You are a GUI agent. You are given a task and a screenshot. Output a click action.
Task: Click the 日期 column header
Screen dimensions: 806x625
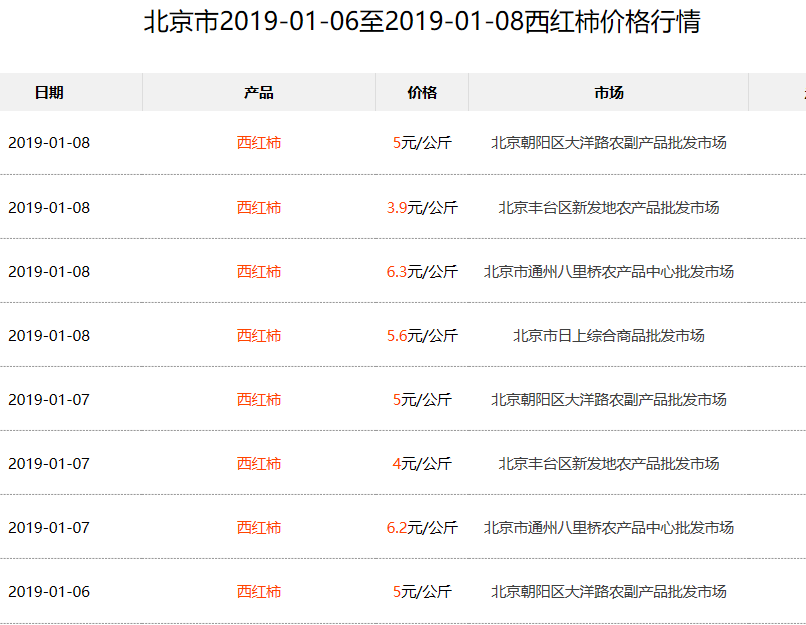(49, 93)
